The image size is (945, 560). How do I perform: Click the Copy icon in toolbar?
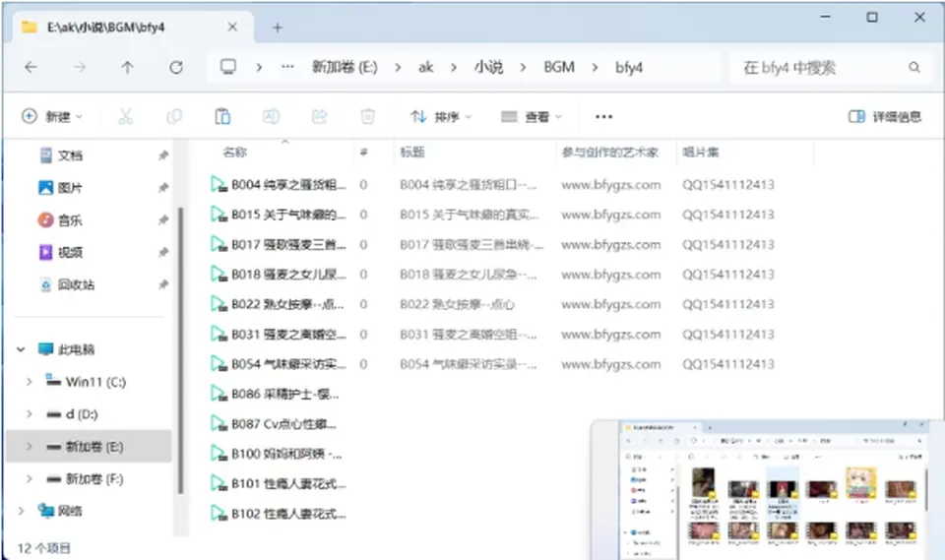pyautogui.click(x=174, y=116)
